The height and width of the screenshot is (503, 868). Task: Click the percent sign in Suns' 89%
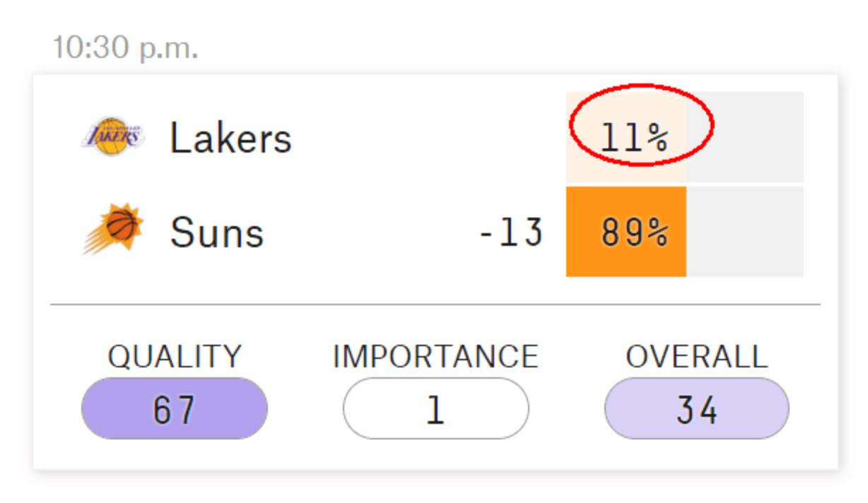pyautogui.click(x=658, y=232)
